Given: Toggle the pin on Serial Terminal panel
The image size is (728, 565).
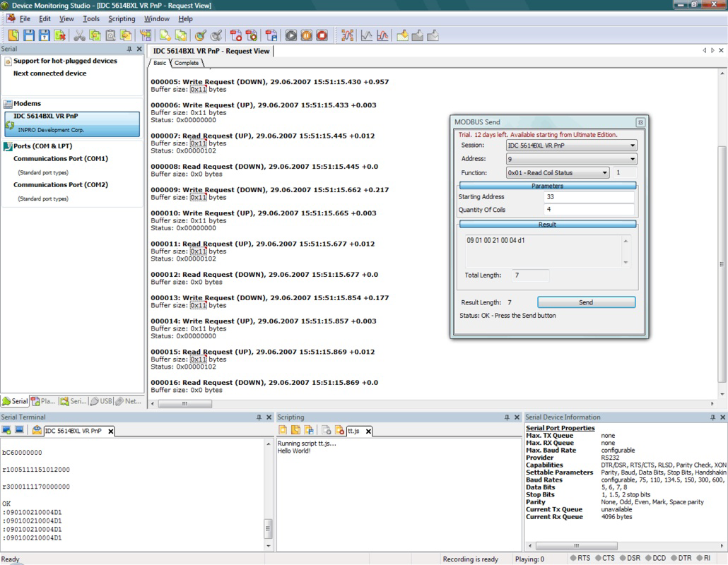Looking at the screenshot, I should (259, 417).
